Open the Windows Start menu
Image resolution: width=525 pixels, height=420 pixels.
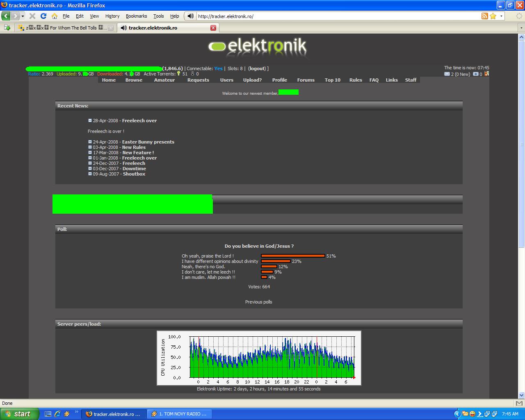pyautogui.click(x=19, y=414)
